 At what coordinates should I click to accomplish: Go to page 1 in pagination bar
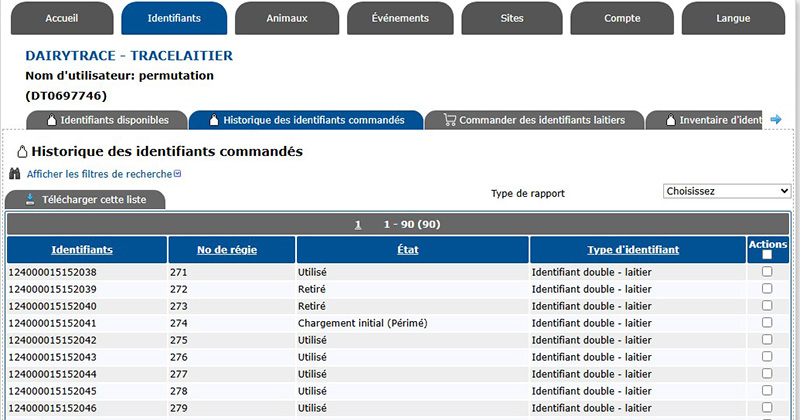tap(358, 225)
